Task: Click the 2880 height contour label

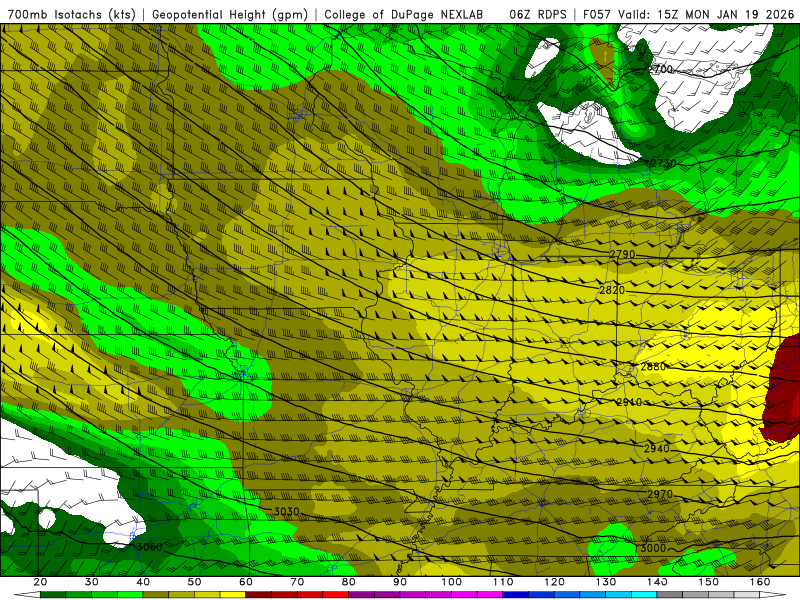Action: point(653,366)
